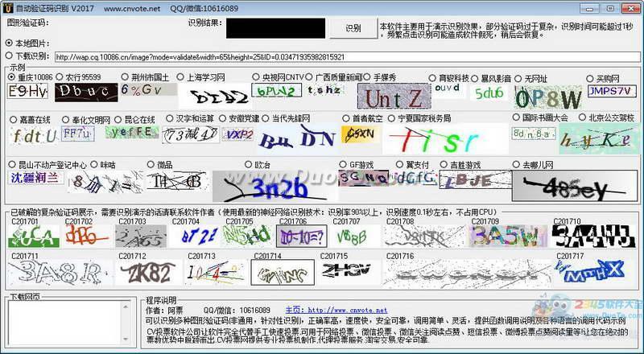
Task: Click the 6%Gv captcha image
Action: pyautogui.click(x=149, y=89)
